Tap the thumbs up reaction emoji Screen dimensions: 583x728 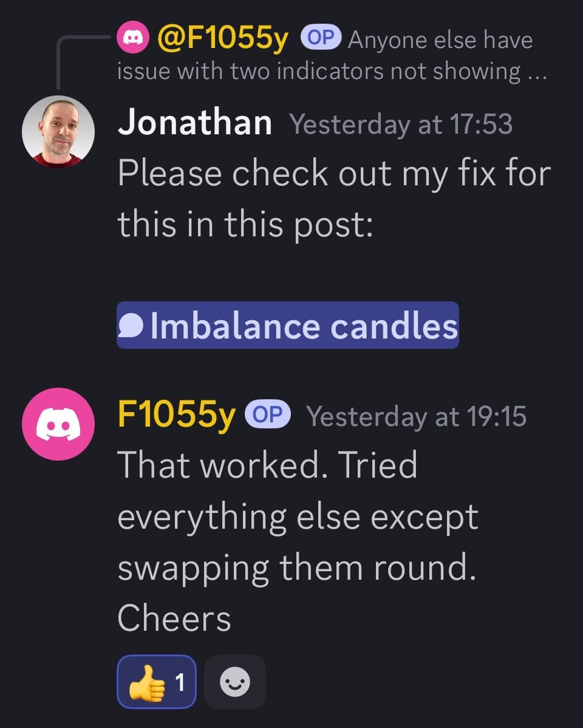point(146,682)
